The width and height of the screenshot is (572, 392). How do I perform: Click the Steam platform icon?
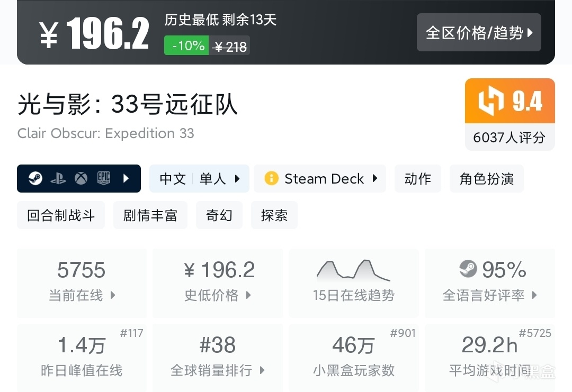[35, 179]
